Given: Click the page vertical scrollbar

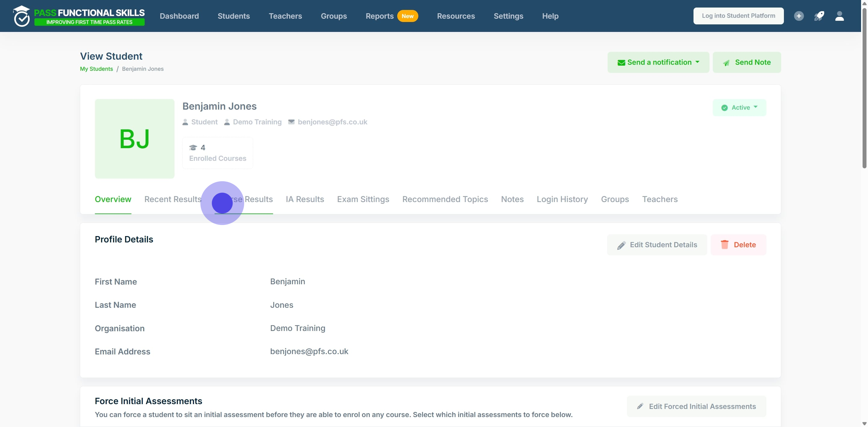Looking at the screenshot, I should pyautogui.click(x=864, y=88).
